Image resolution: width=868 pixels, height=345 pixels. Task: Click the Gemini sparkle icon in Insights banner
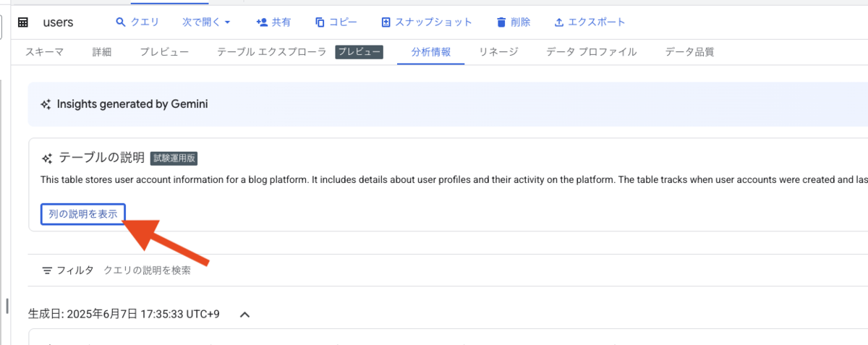click(x=45, y=104)
